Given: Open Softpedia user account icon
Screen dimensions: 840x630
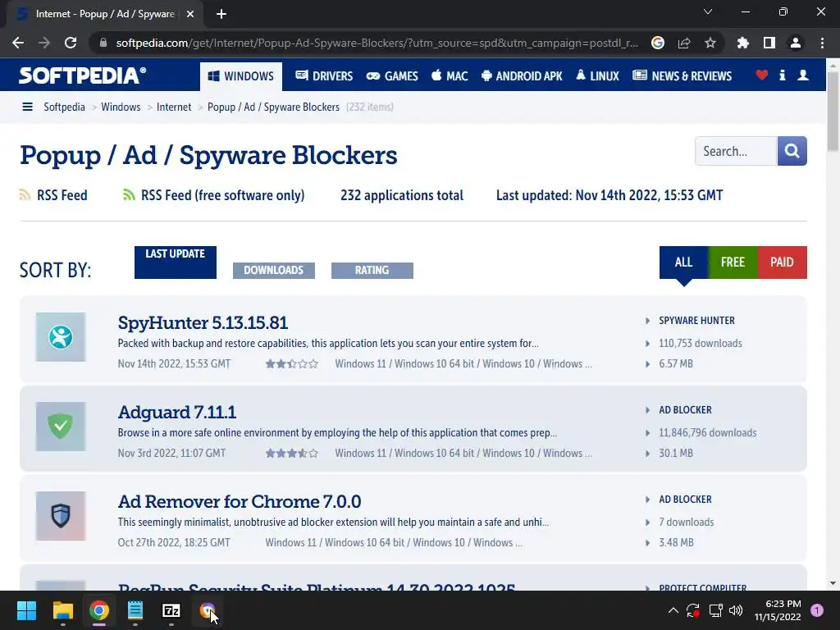Looking at the screenshot, I should [803, 75].
